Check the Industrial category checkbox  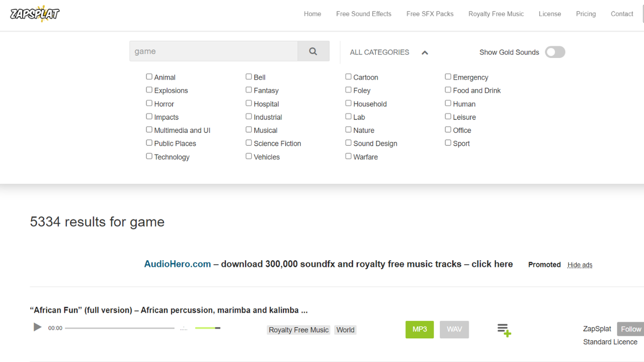click(x=249, y=116)
